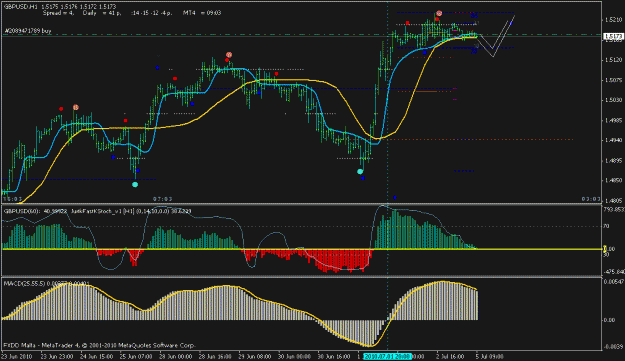This screenshot has width=625, height=361.
Task: Click the 1.5075 price axis label
Action: pyautogui.click(x=613, y=80)
